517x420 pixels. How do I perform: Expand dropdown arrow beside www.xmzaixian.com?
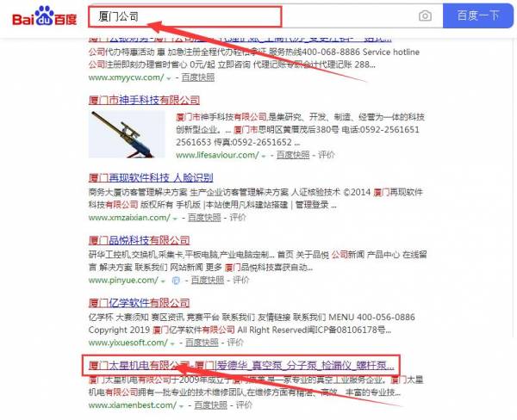[x=175, y=219]
